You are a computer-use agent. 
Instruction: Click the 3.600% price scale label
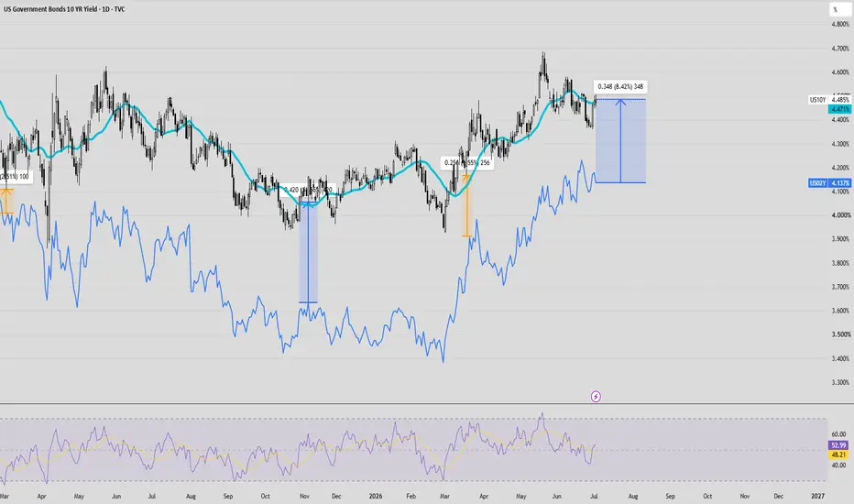point(839,311)
